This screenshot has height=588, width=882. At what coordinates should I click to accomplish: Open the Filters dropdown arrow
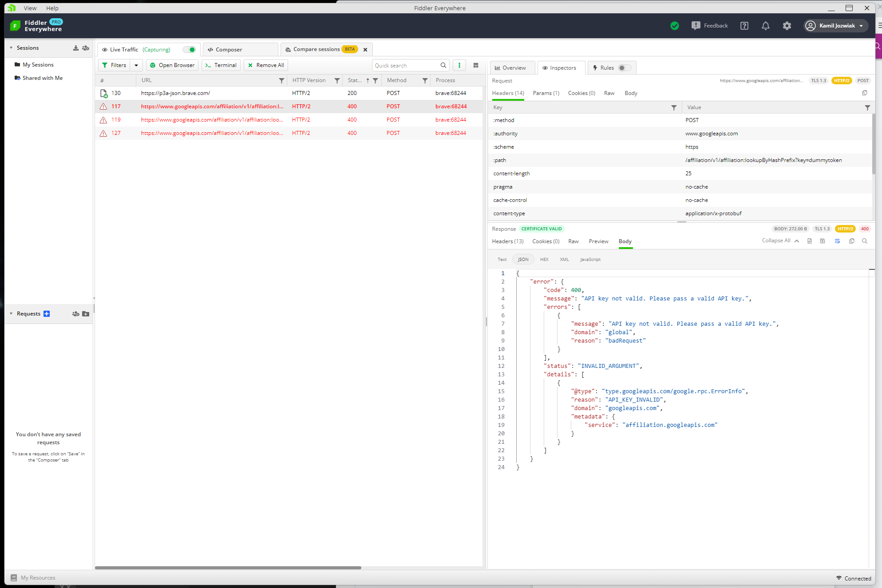tap(136, 65)
